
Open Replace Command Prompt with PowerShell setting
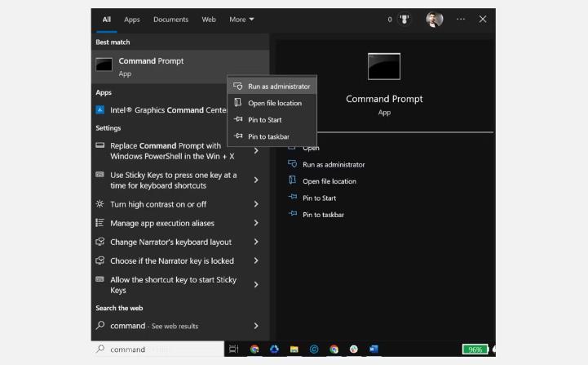click(172, 151)
